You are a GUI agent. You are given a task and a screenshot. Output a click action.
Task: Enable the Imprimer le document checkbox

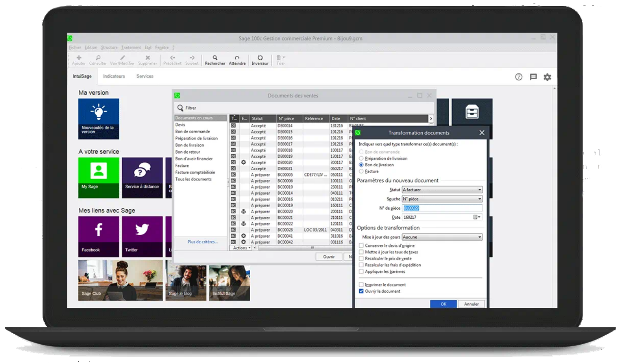click(x=361, y=284)
